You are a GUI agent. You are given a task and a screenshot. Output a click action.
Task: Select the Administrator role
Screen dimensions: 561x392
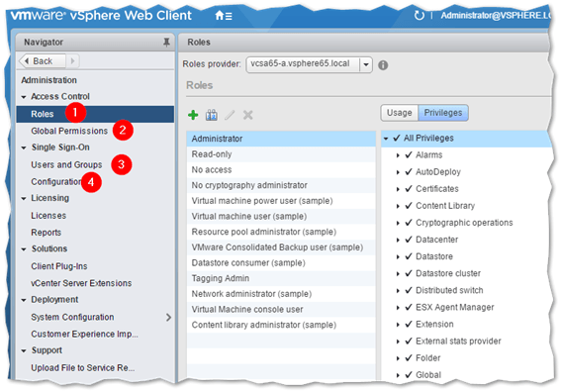281,139
